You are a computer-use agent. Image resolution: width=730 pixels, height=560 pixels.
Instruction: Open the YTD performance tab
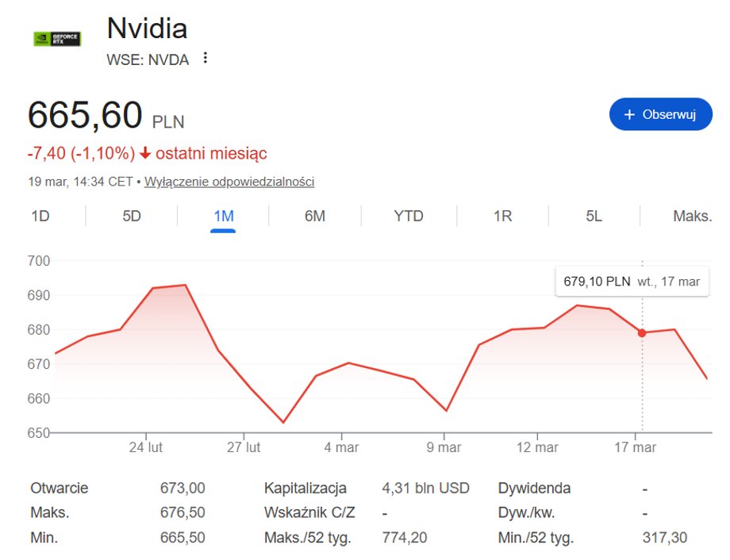[408, 216]
